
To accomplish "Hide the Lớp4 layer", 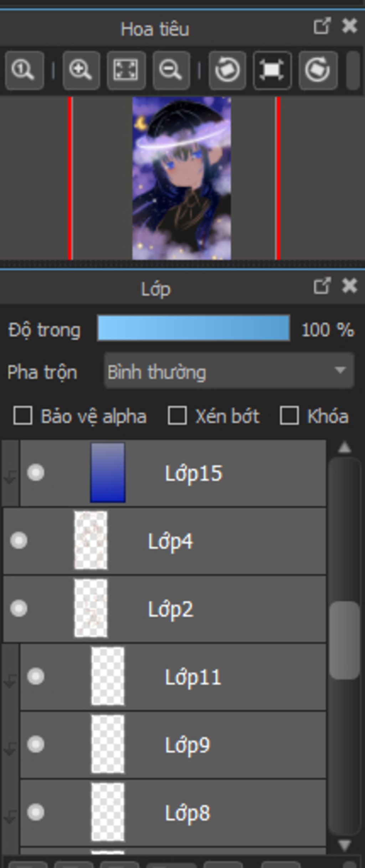I will 19,540.
